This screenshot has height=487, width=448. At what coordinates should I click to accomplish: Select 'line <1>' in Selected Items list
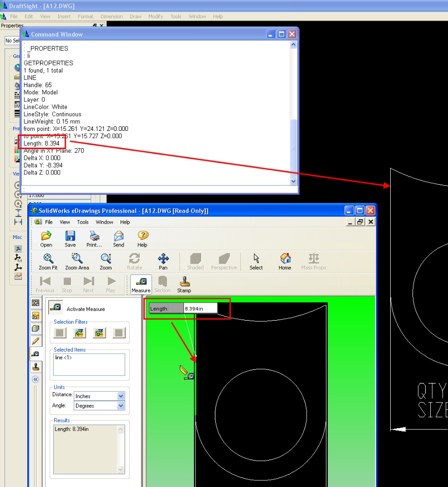(63, 358)
